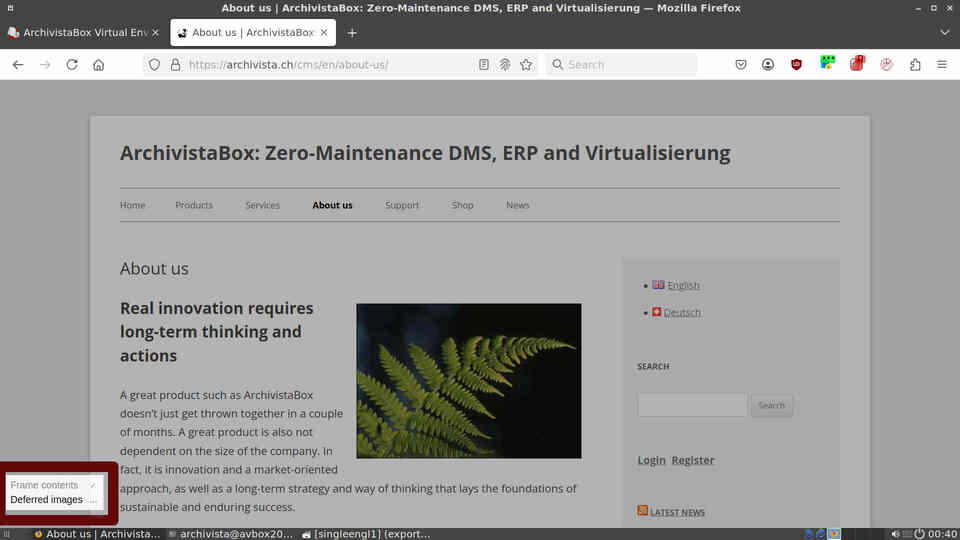Open the Services navigation item
The image size is (960, 540).
[263, 205]
